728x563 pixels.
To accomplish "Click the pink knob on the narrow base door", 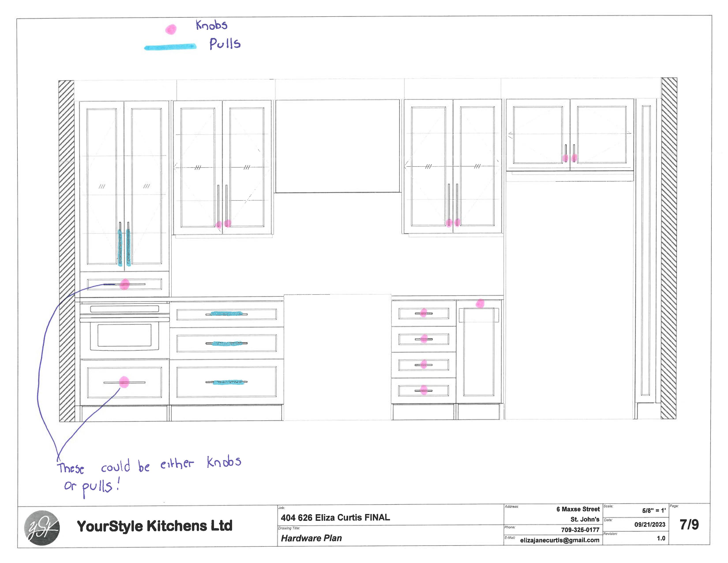I will [x=480, y=303].
